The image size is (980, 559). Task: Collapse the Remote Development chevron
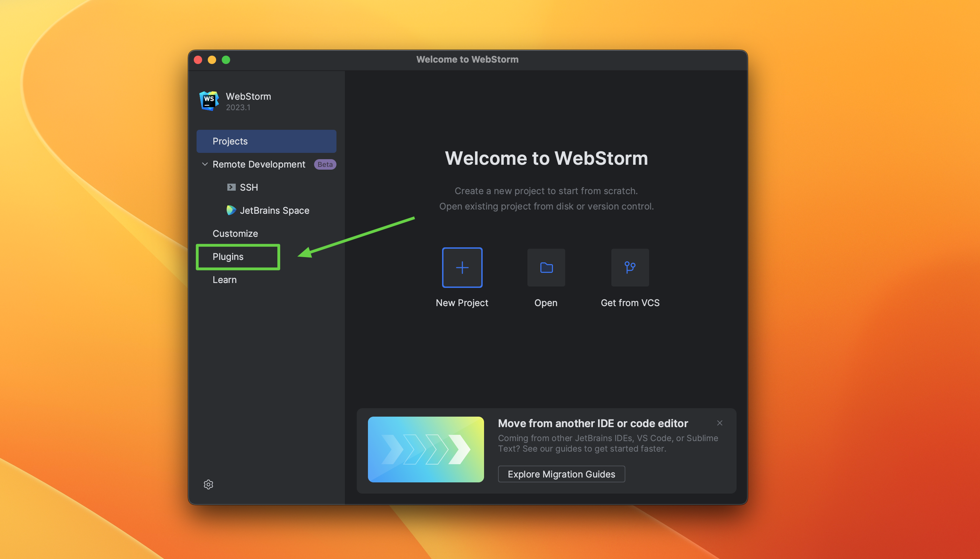(205, 164)
